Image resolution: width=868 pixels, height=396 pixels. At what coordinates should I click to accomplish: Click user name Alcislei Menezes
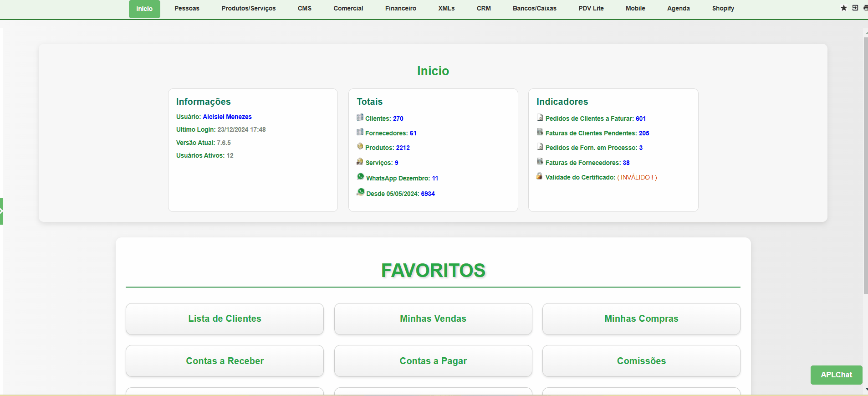coord(227,117)
